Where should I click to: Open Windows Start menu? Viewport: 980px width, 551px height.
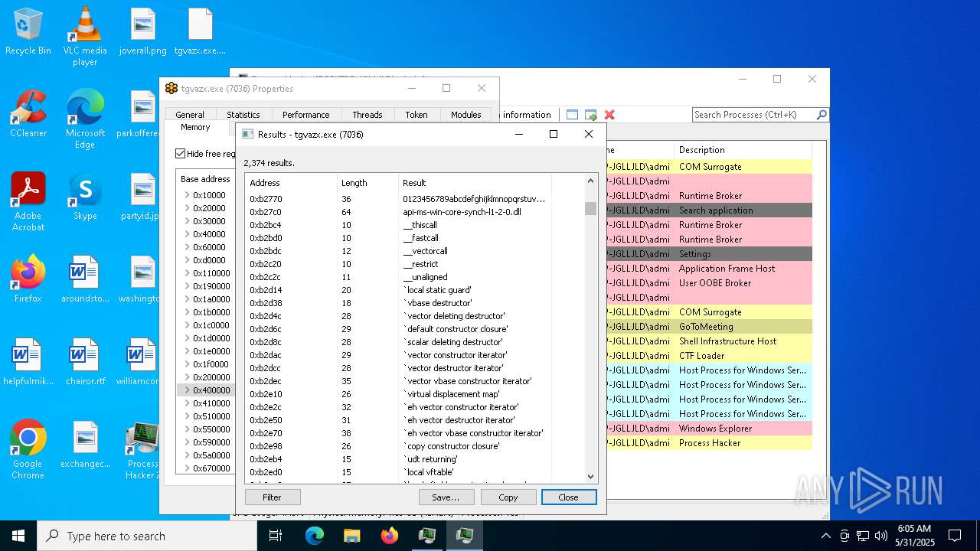(x=18, y=536)
